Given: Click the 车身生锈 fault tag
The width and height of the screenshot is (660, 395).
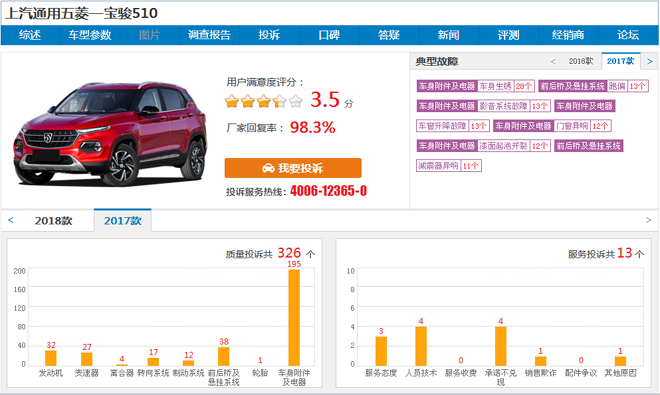Looking at the screenshot, I should (x=495, y=86).
